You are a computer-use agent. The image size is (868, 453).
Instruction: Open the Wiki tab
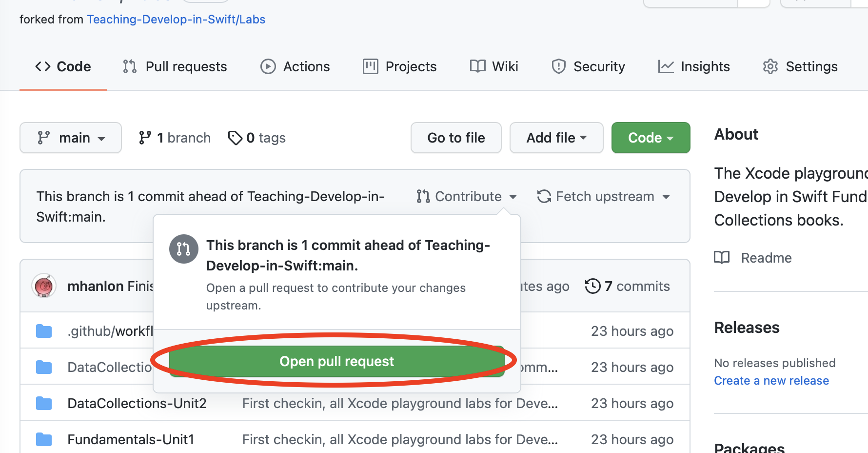click(494, 66)
